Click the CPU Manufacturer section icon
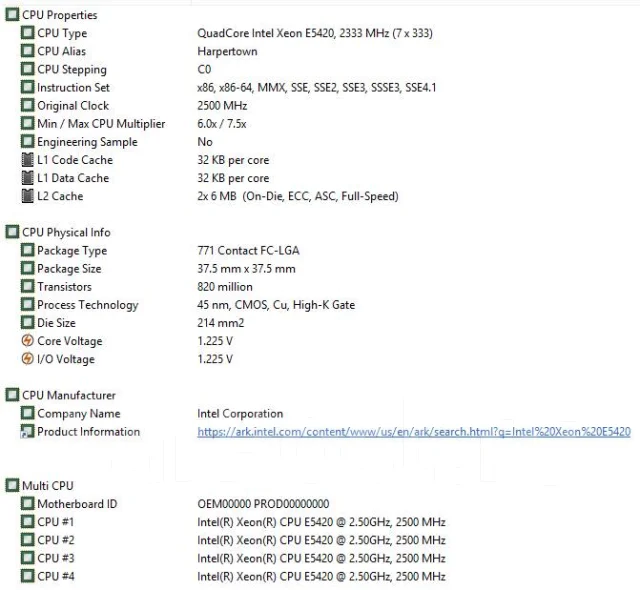This screenshot has width=640, height=590. [12, 395]
